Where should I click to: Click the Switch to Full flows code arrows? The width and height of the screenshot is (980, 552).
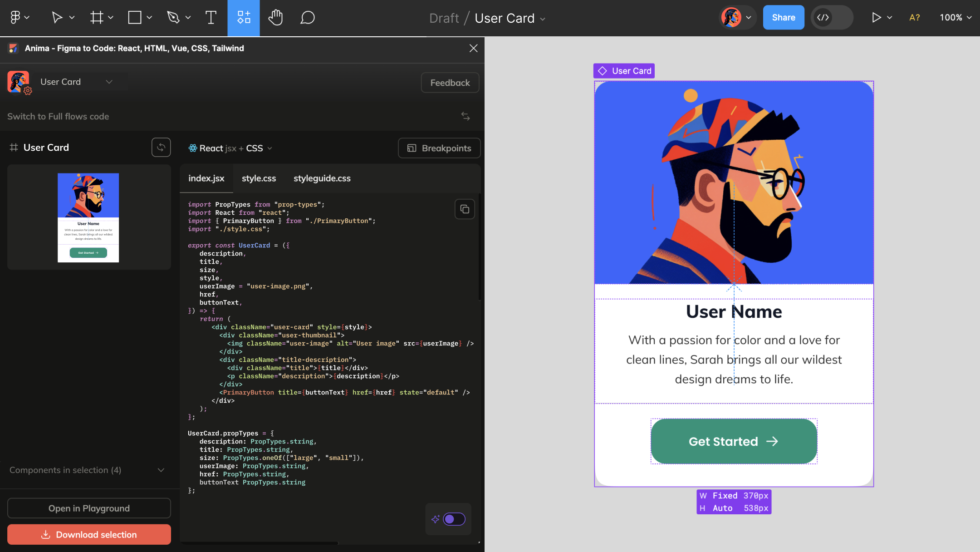465,116
